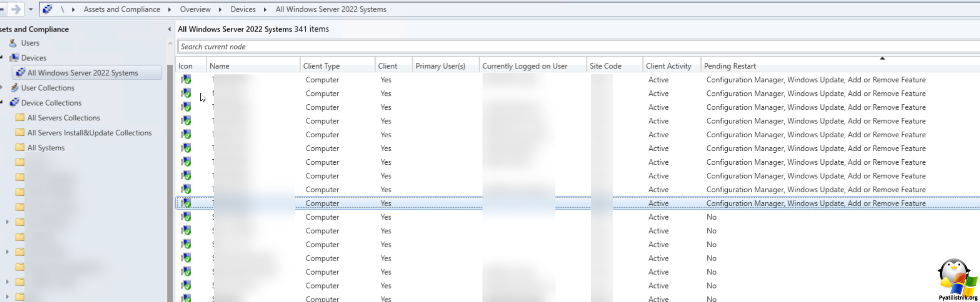This screenshot has height=302, width=980.
Task: Click the Device Collections icon
Action: click(14, 103)
